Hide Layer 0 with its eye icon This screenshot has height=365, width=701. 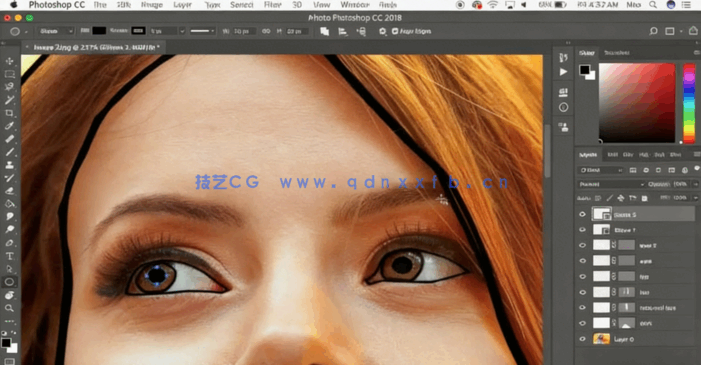(582, 339)
